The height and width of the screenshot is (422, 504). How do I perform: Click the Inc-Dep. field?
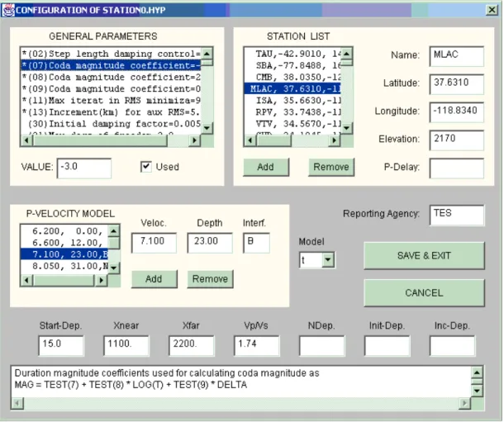(x=452, y=345)
